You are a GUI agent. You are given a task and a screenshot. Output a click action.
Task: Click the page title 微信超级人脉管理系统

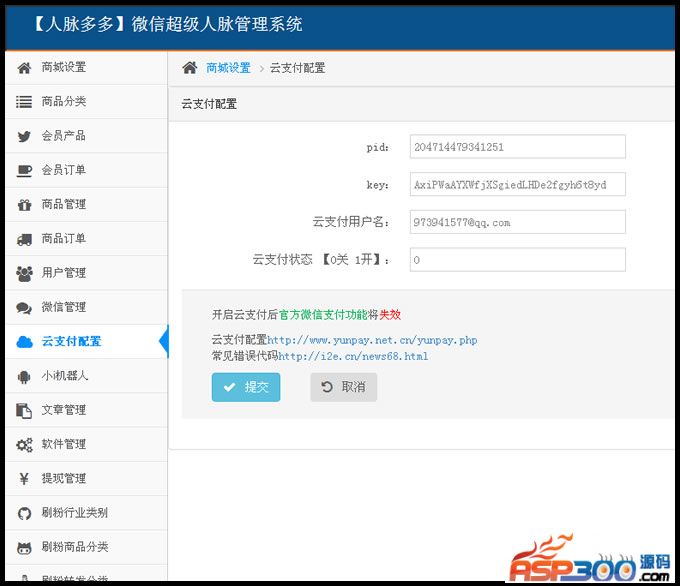217,24
